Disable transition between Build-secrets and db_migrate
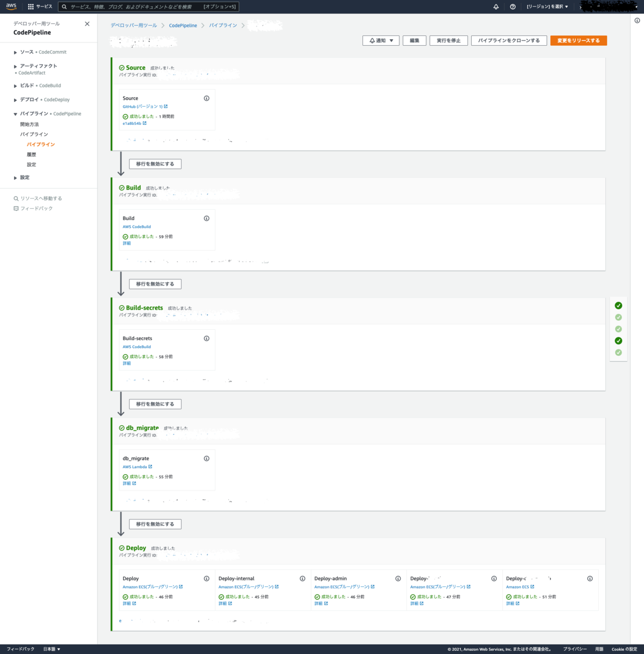The height and width of the screenshot is (654, 644). tap(155, 404)
